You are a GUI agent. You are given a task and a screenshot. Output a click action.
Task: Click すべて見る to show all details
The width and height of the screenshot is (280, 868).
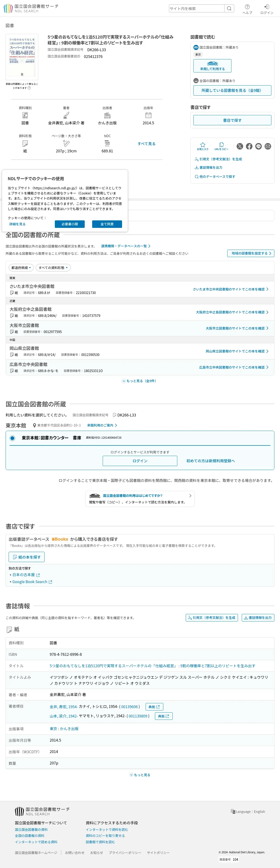[146, 143]
